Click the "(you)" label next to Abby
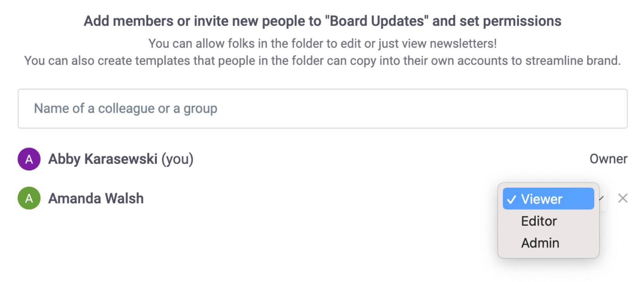 [177, 159]
